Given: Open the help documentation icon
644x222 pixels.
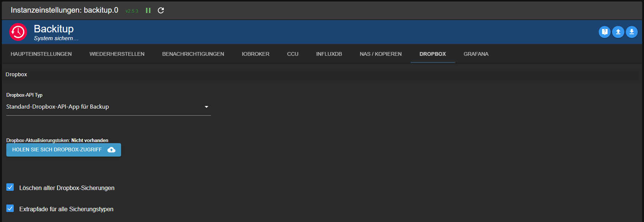Looking at the screenshot, I should 604,32.
